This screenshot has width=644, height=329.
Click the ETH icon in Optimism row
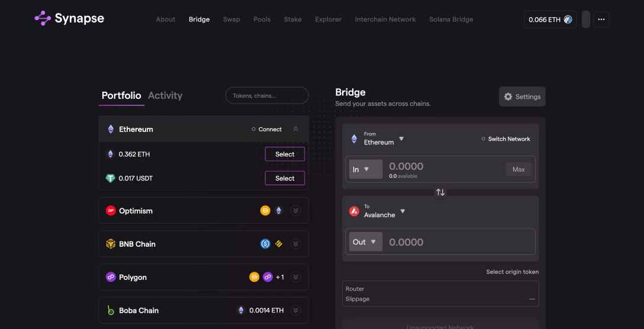pyautogui.click(x=278, y=211)
